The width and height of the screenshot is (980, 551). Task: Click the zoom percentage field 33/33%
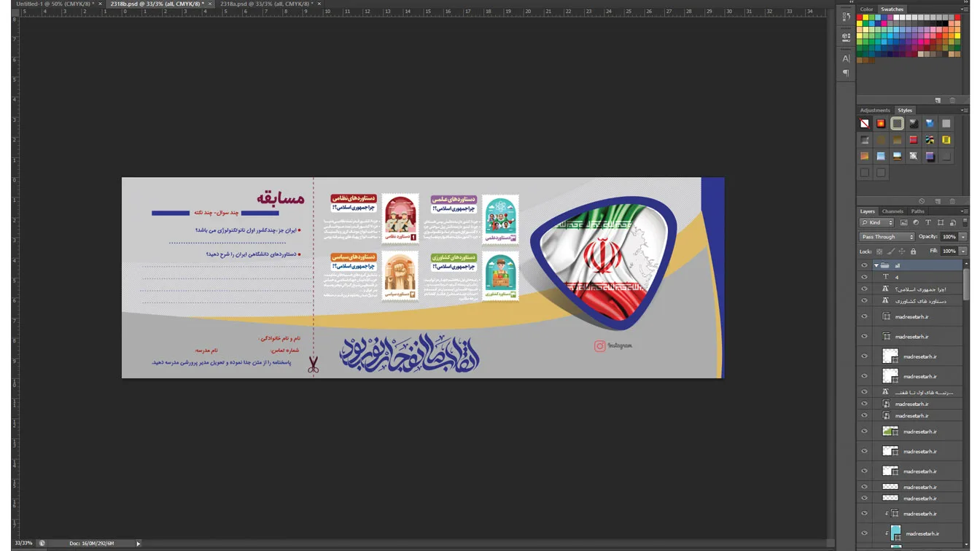pyautogui.click(x=23, y=543)
